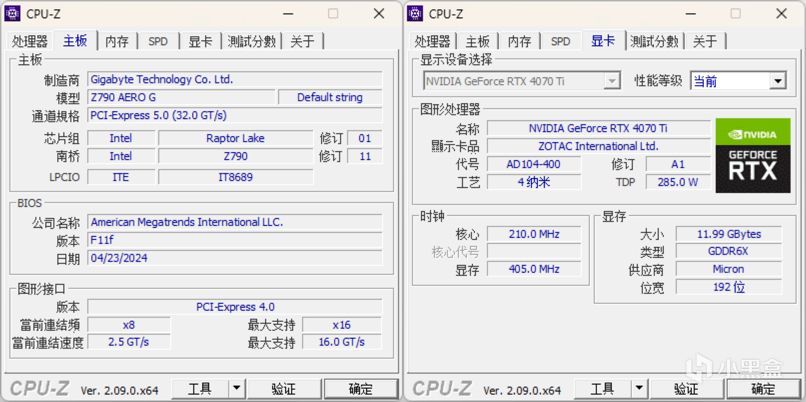Minimize the left CPU-Z window
This screenshot has width=806, height=402.
click(x=289, y=14)
